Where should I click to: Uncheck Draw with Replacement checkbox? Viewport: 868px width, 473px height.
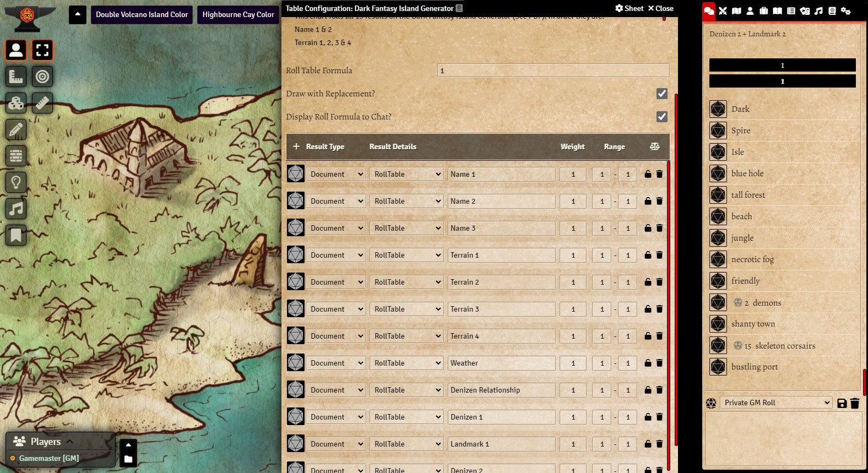click(x=662, y=94)
